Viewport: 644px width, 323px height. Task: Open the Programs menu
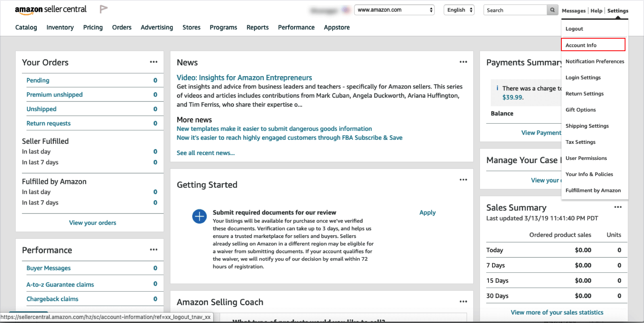tap(223, 27)
